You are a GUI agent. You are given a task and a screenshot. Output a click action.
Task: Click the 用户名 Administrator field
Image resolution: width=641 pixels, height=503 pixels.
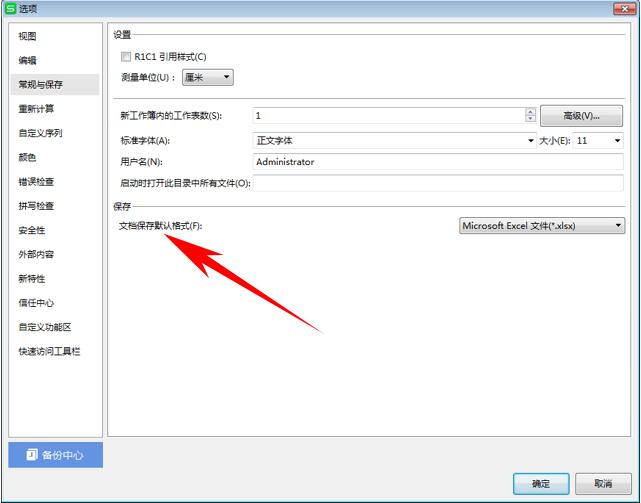pos(438,162)
